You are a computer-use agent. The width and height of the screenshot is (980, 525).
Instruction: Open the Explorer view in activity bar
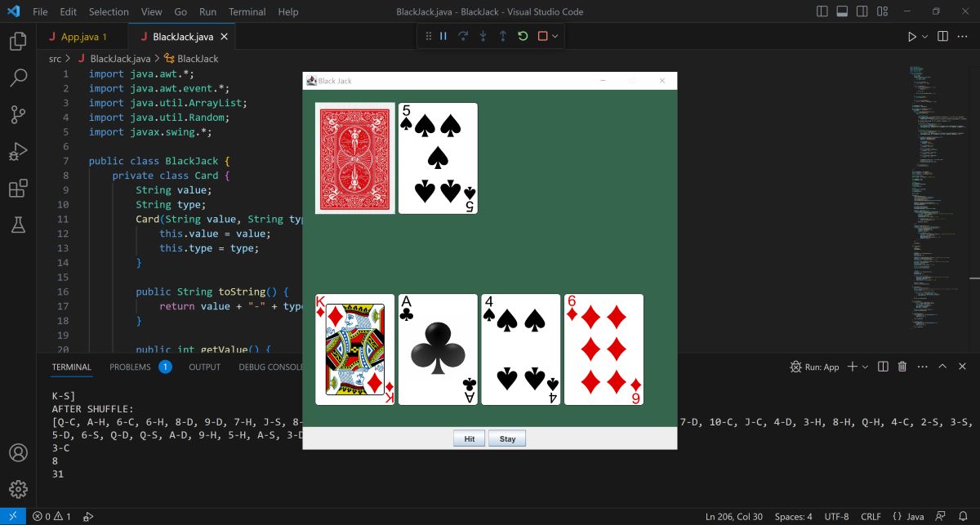click(x=18, y=41)
